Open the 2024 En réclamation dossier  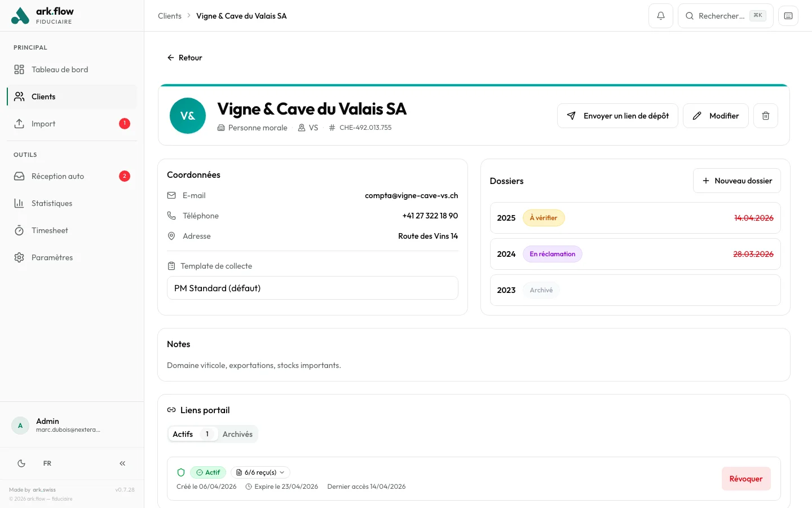pyautogui.click(x=635, y=254)
